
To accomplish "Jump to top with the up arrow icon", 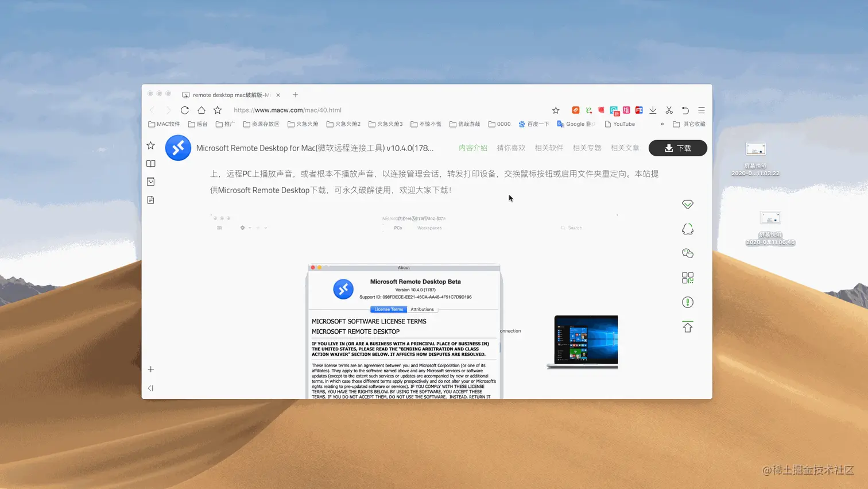I will point(688,327).
